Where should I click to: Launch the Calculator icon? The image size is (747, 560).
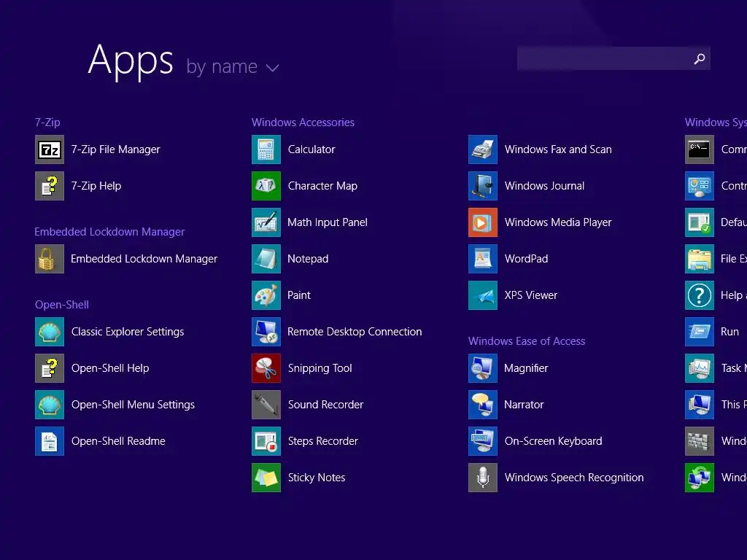266,149
